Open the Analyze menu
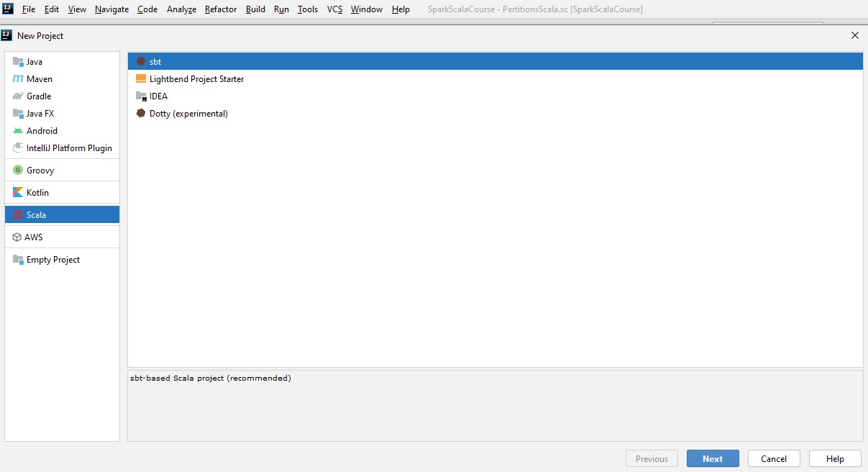 (x=181, y=9)
